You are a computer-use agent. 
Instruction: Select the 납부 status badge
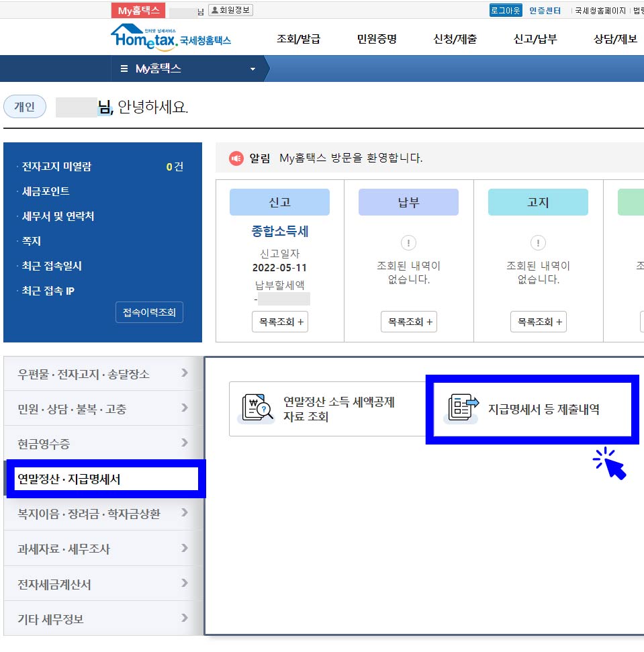(408, 201)
